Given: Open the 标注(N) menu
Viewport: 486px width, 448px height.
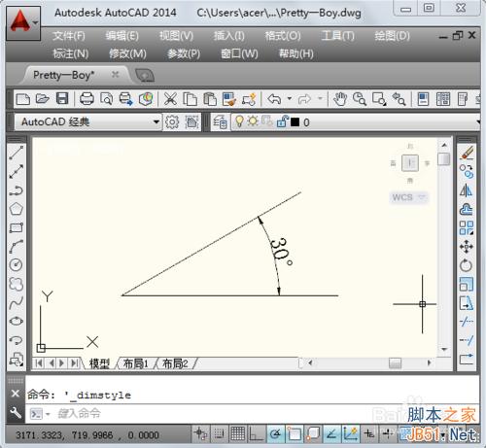Looking at the screenshot, I should click(71, 53).
